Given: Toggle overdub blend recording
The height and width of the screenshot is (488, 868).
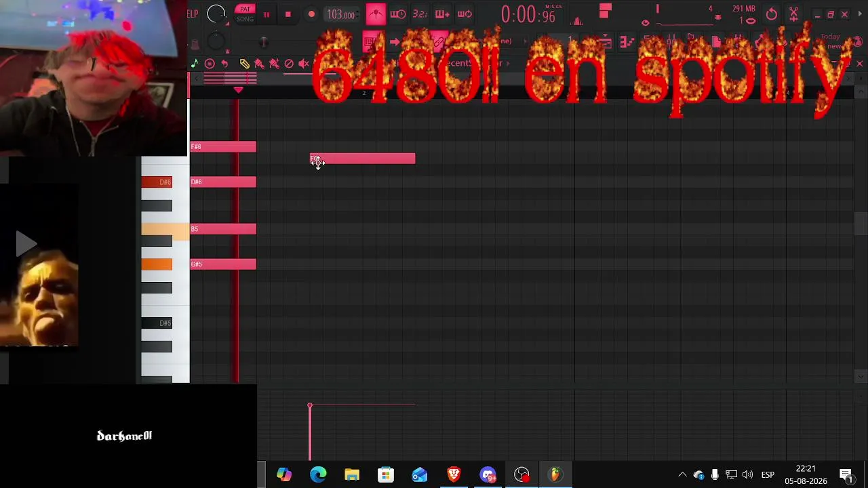Looking at the screenshot, I should tap(442, 14).
